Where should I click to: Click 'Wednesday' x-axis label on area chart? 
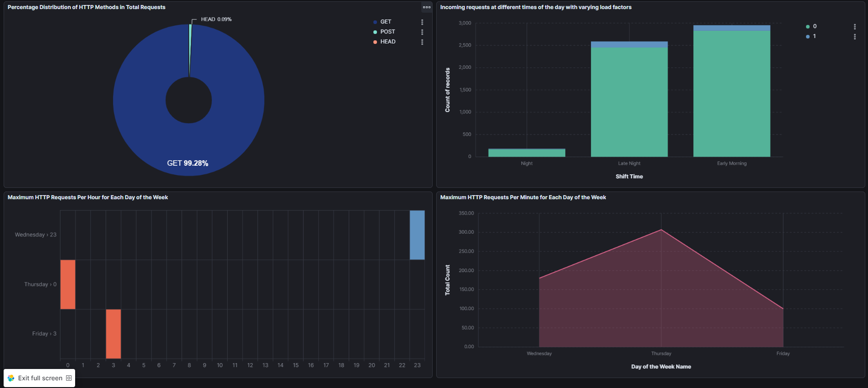pos(539,354)
